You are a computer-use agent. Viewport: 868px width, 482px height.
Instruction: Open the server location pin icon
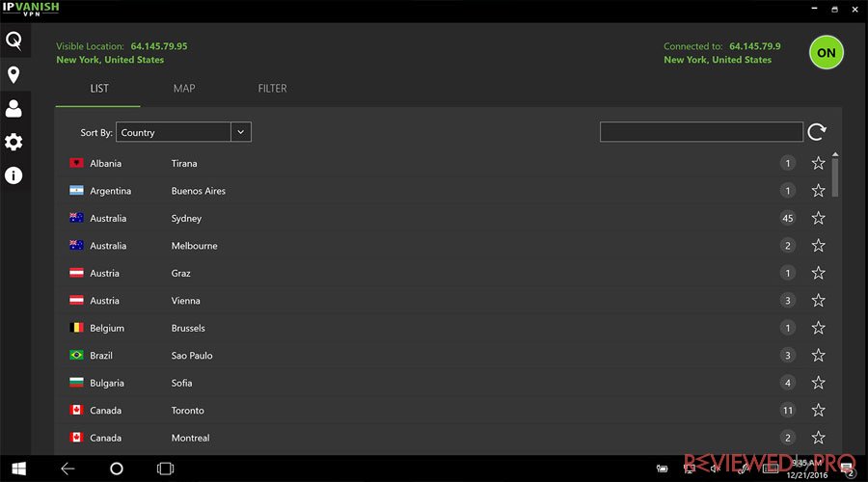coord(14,74)
